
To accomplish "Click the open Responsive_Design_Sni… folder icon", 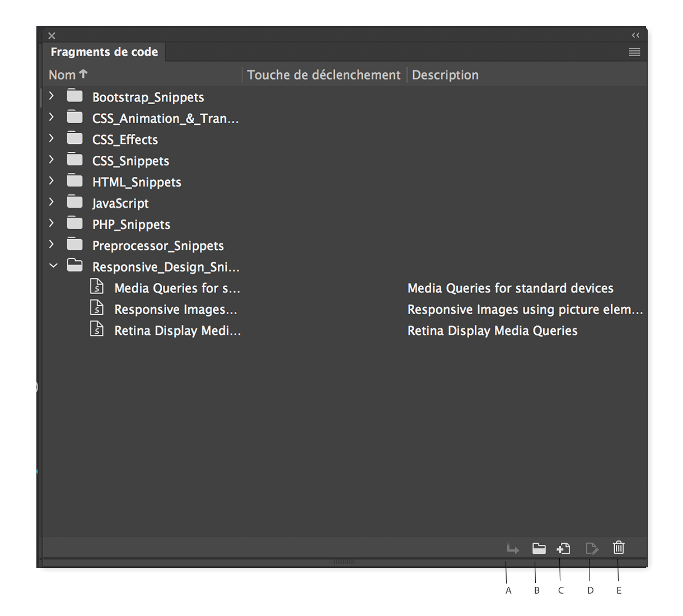I will (x=74, y=265).
